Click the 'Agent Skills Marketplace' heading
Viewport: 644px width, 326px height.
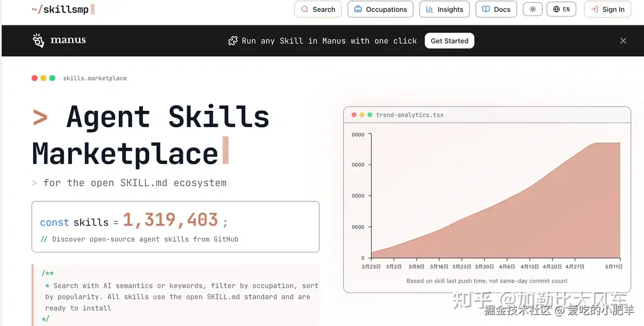click(151, 135)
